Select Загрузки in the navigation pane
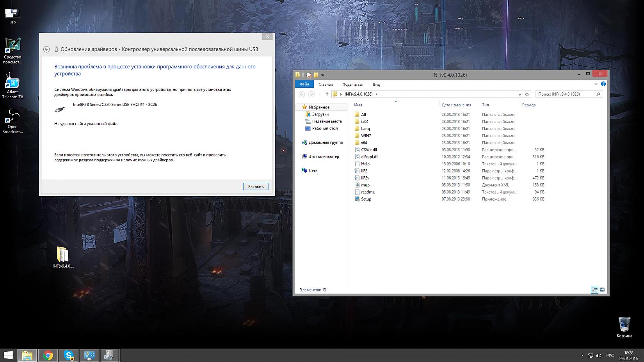The width and height of the screenshot is (644, 362). [320, 114]
